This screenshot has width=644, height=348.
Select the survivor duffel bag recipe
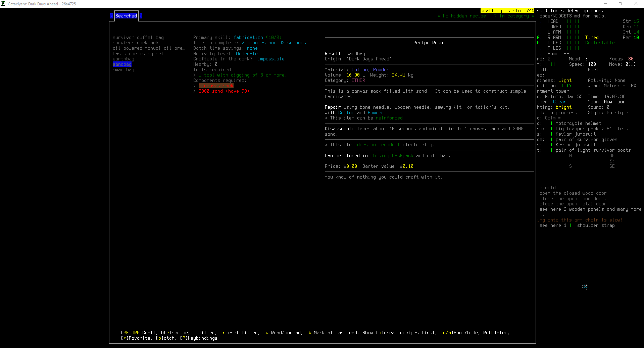pyautogui.click(x=138, y=37)
